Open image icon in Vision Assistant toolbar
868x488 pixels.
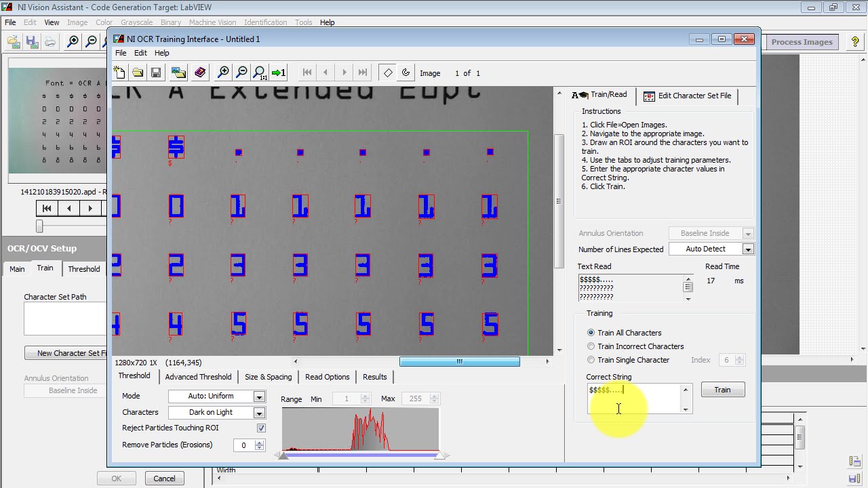(14, 42)
